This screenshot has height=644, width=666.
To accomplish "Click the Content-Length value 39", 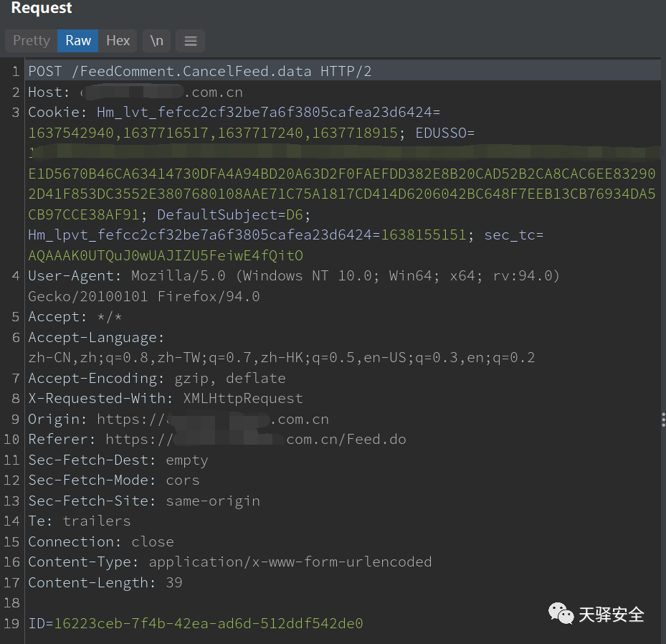I will [x=174, y=582].
